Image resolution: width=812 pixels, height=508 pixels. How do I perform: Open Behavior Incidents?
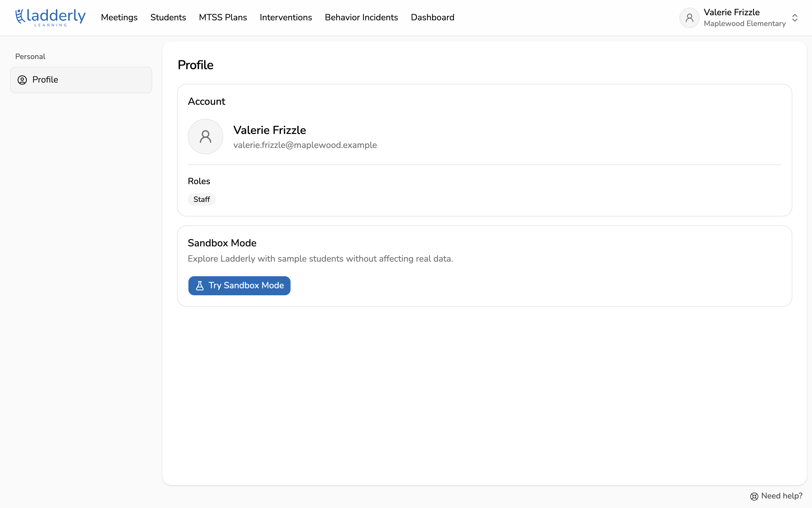click(361, 18)
